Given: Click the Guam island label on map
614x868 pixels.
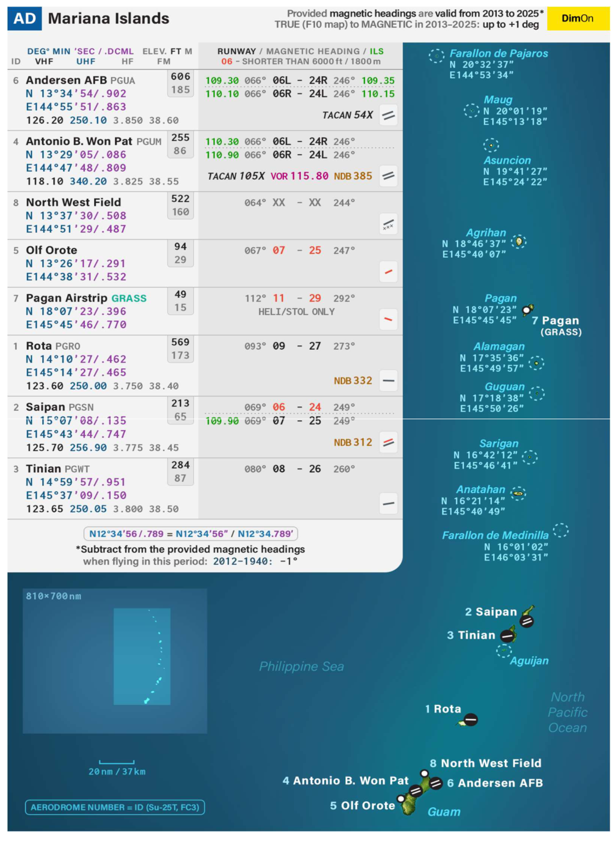Looking at the screenshot, I should (444, 812).
